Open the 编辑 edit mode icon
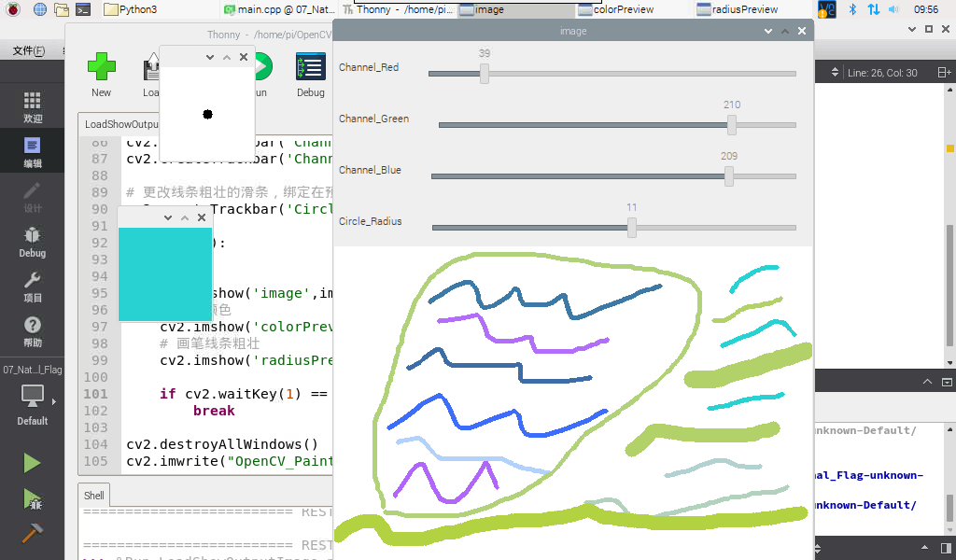Viewport: 956px width, 560px height. (33, 152)
